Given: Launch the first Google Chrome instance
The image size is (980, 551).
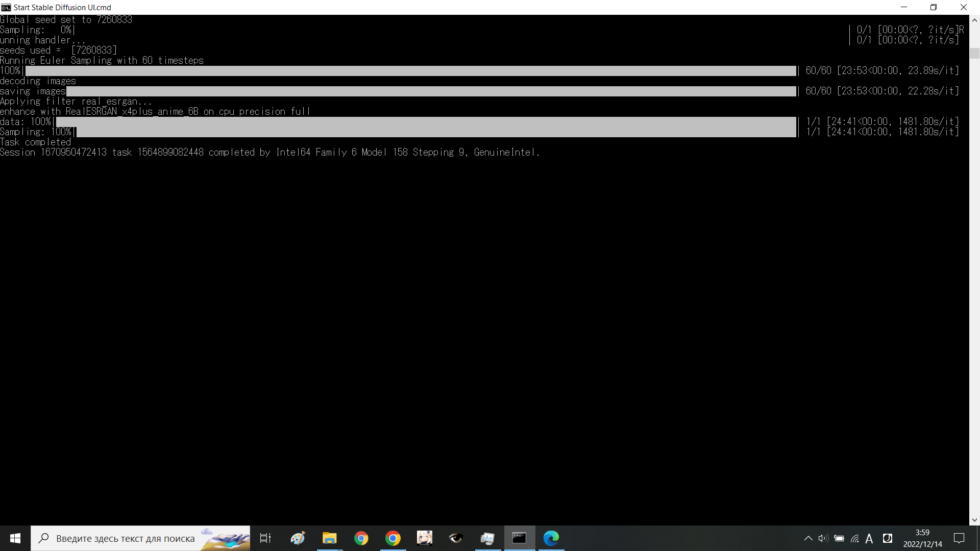Looking at the screenshot, I should click(361, 538).
